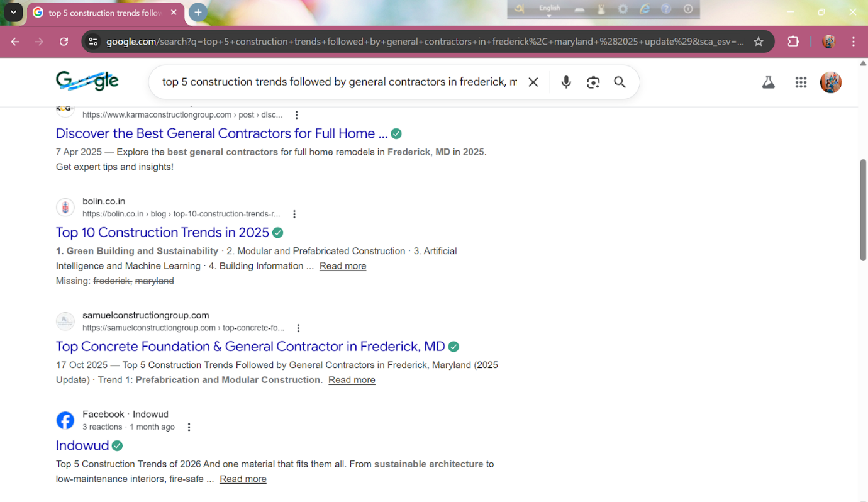868x502 pixels.
Task: Bookmark this page with star icon
Action: pyautogui.click(x=759, y=42)
